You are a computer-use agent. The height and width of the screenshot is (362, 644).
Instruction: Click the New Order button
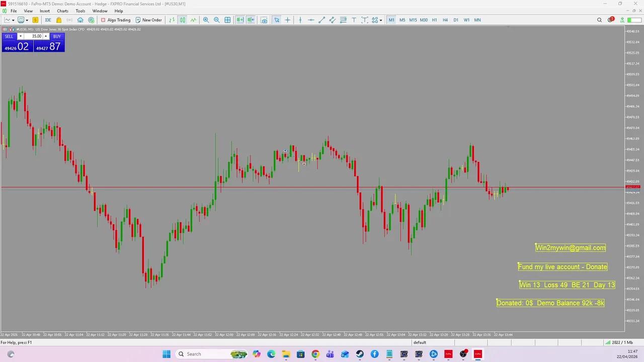tap(148, 20)
